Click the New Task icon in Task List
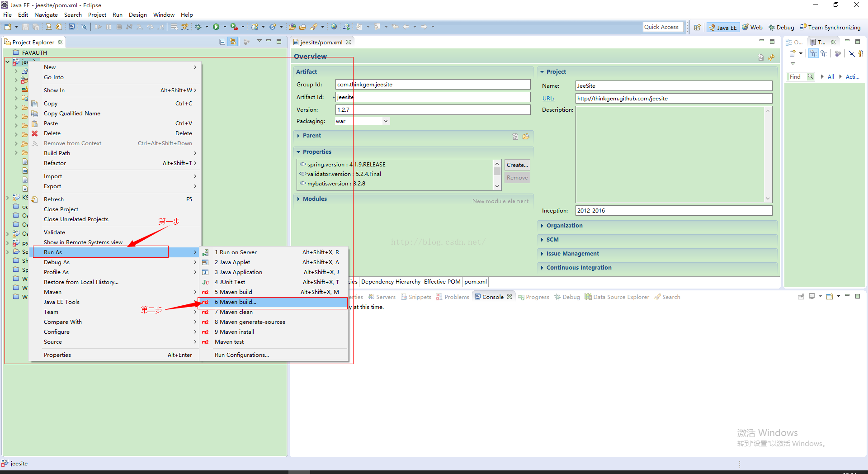 [793, 53]
